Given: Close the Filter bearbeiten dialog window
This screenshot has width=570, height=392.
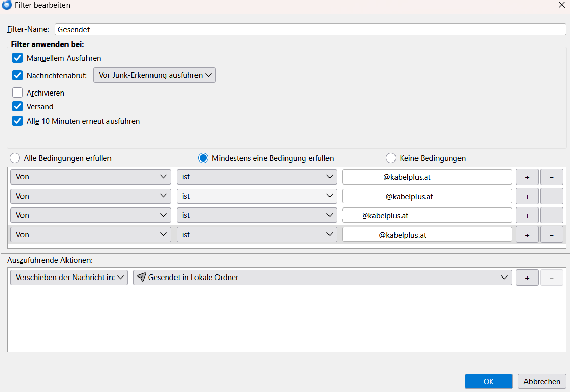Looking at the screenshot, I should point(561,5).
